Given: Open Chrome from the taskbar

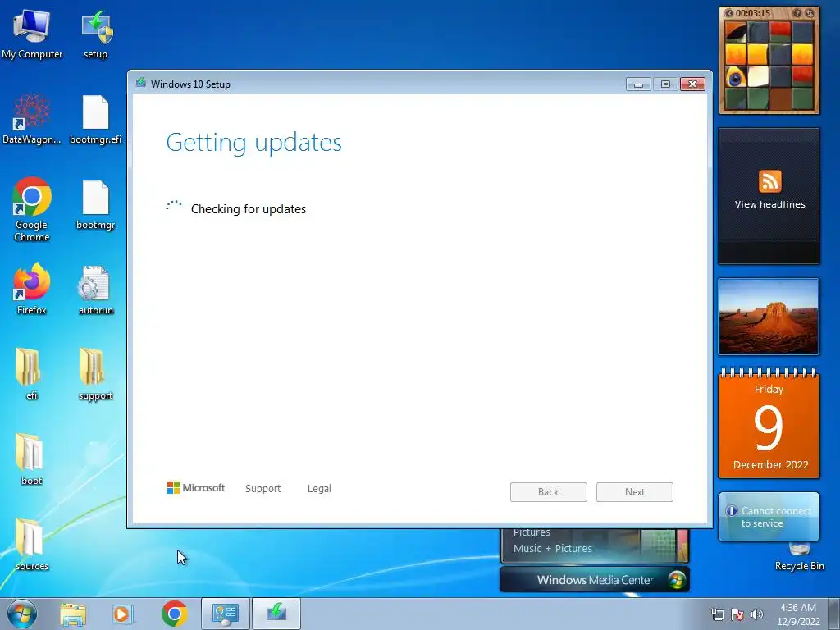Looking at the screenshot, I should pyautogui.click(x=174, y=614).
